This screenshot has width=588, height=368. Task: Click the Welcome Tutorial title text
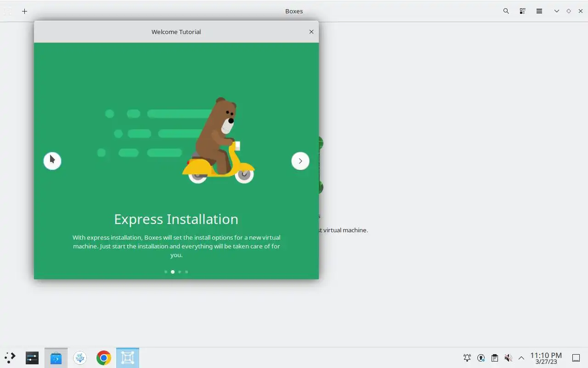[176, 32]
